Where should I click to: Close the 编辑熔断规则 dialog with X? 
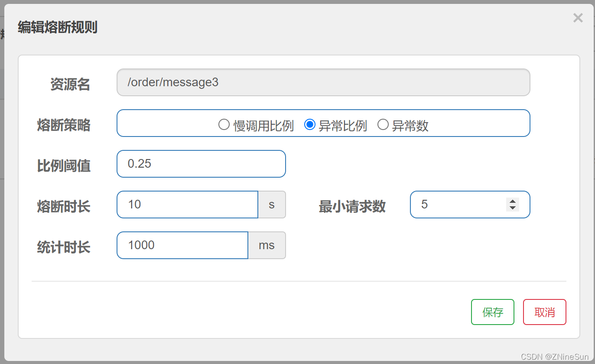(578, 18)
